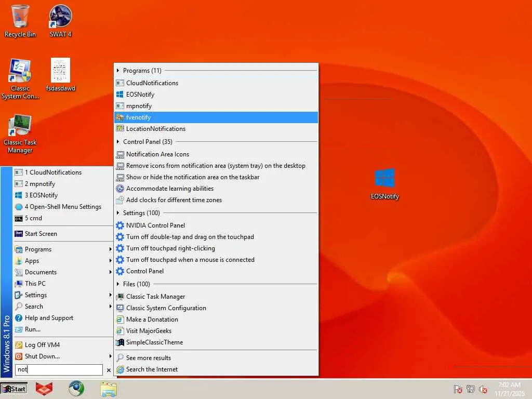Open This PC from the start menu
532x399 pixels.
tap(63, 284)
